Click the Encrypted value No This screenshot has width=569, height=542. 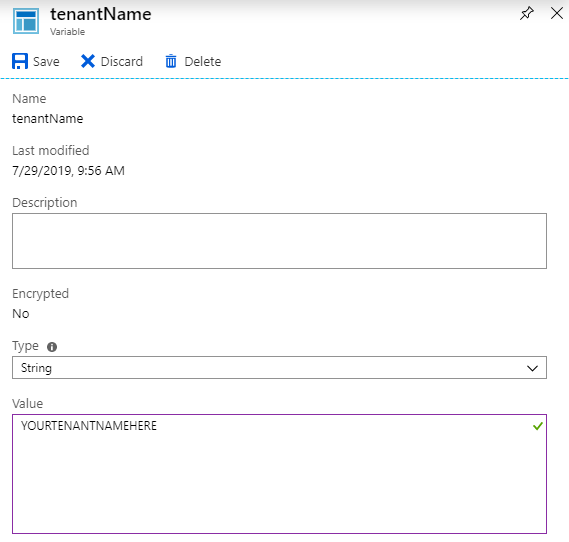point(21,313)
